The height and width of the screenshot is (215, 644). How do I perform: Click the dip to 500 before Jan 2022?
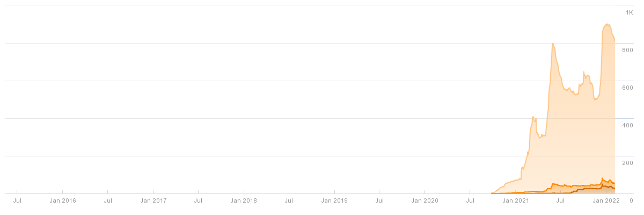595,99
